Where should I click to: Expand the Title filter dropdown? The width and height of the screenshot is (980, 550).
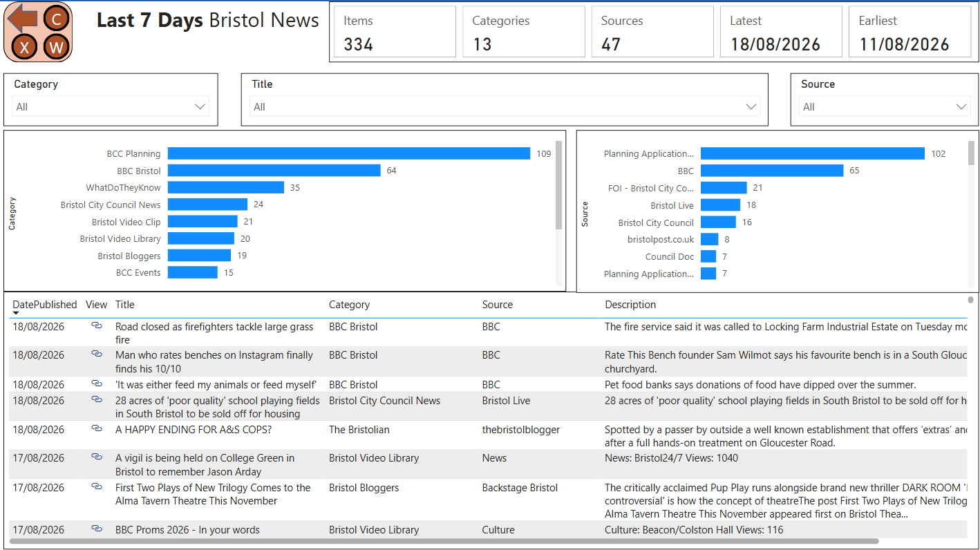pos(505,106)
